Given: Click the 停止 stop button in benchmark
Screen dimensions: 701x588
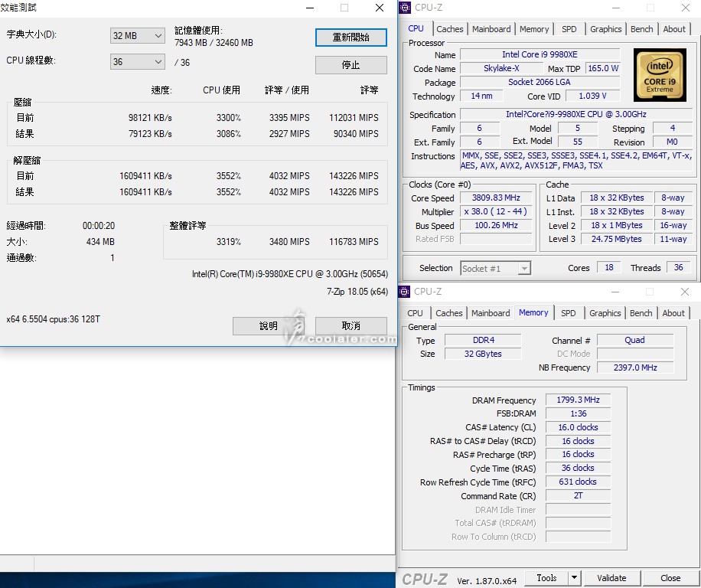Looking at the screenshot, I should pos(351,65).
